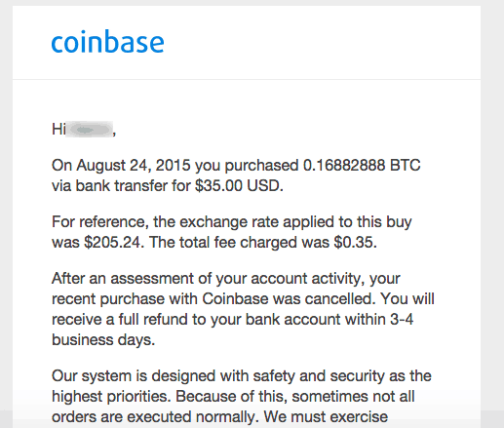
Task: Click the phrase 'For reference'
Action: [97, 222]
